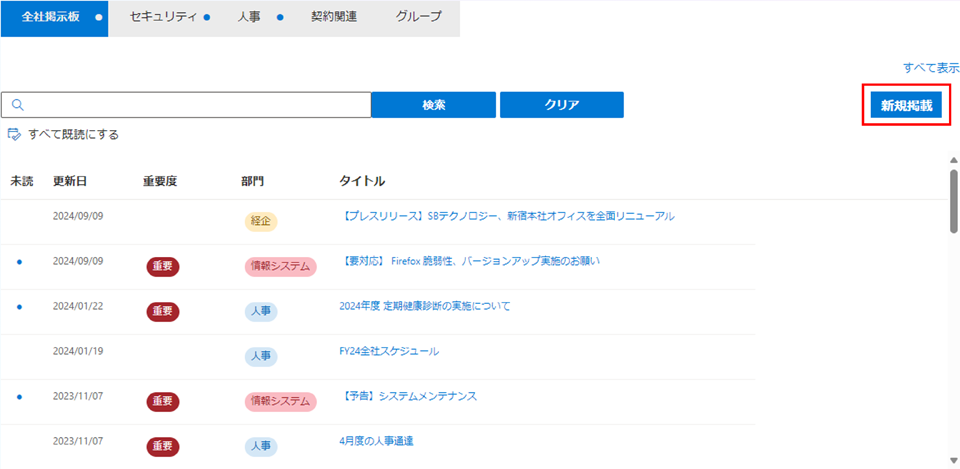The height and width of the screenshot is (469, 960).
Task: Click the クリア button
Action: 561,105
